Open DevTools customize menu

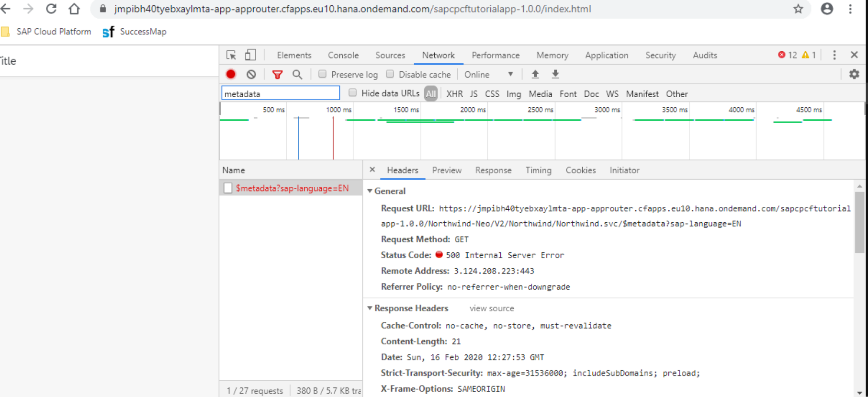click(x=834, y=55)
